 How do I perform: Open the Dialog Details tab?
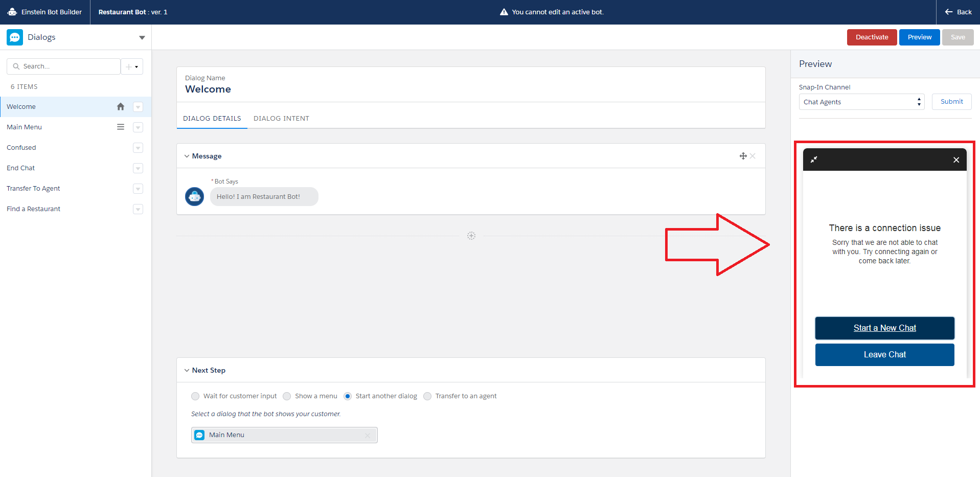pos(212,118)
